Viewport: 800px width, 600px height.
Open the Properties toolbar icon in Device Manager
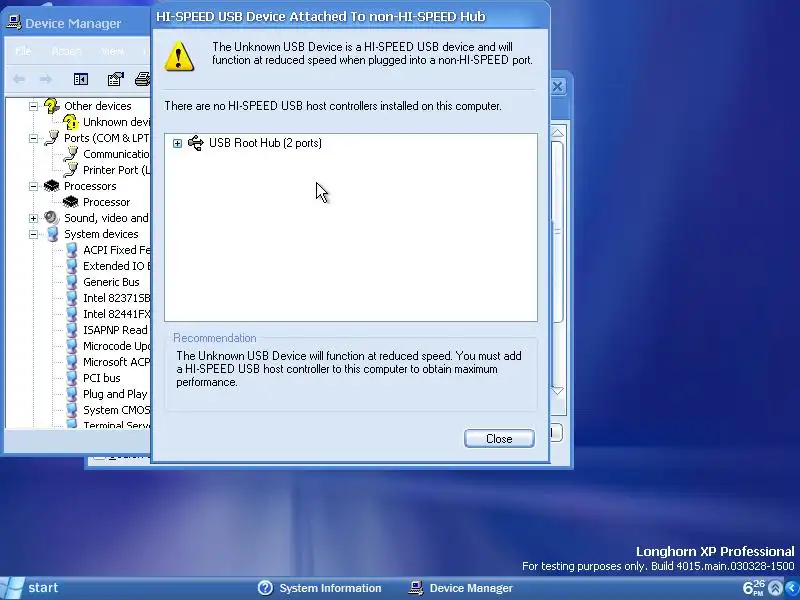[x=115, y=79]
